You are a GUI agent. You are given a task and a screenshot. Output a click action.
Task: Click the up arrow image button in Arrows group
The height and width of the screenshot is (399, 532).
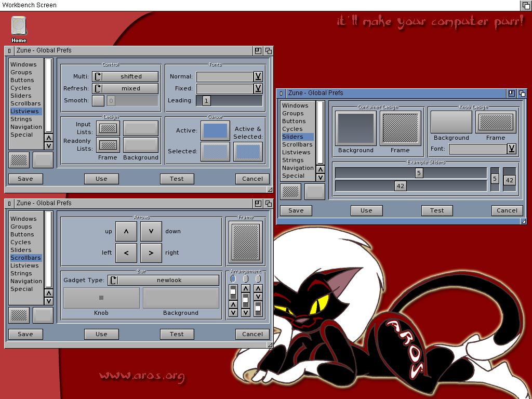[x=126, y=231]
